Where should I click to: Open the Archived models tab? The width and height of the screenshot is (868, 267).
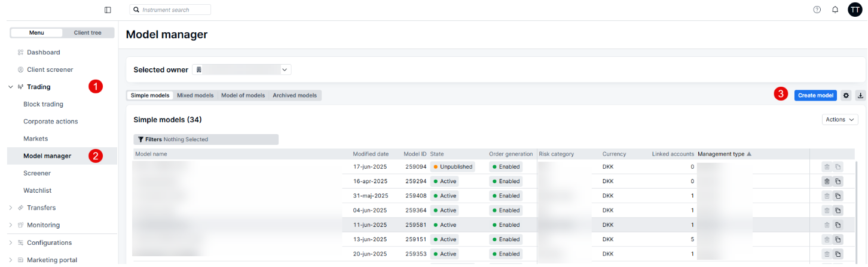(x=295, y=95)
